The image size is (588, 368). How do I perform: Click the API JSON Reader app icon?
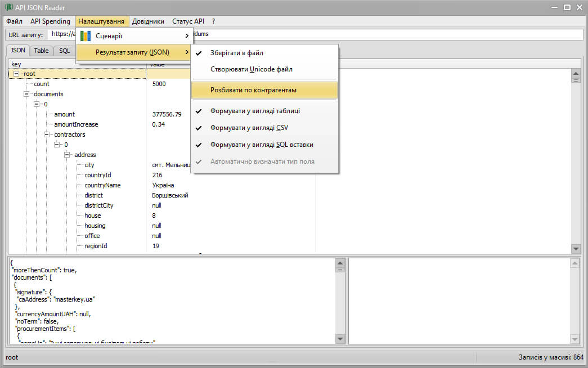[x=9, y=7]
